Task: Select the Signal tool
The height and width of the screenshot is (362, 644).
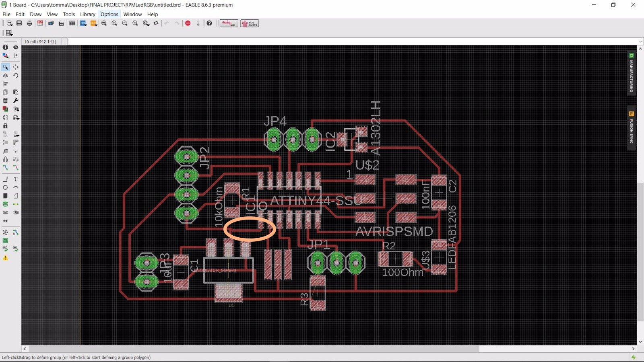Action: point(16,204)
